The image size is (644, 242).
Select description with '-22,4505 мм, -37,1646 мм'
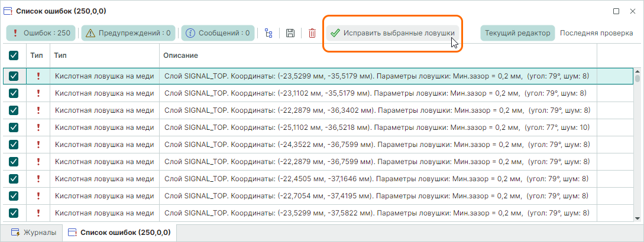pyautogui.click(x=376, y=179)
